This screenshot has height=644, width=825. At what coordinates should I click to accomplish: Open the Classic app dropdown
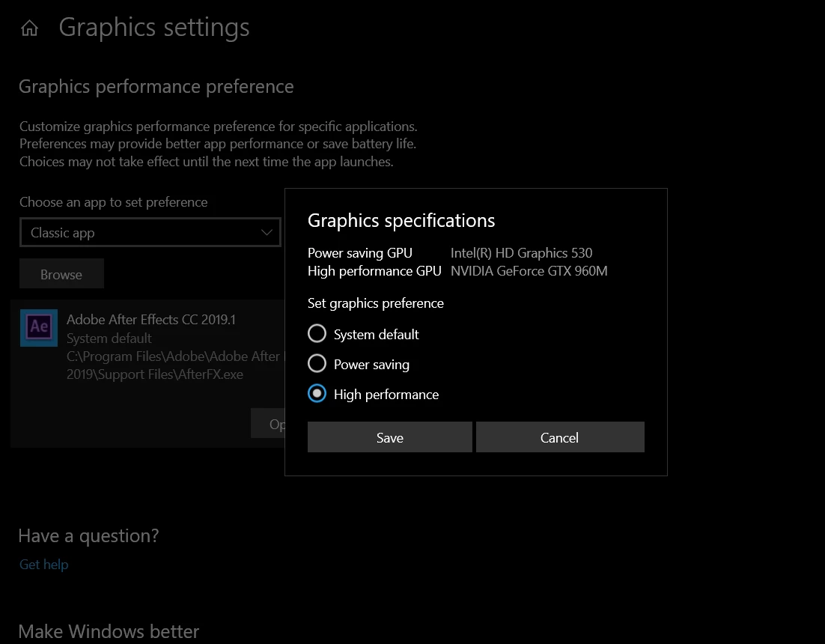coord(150,233)
